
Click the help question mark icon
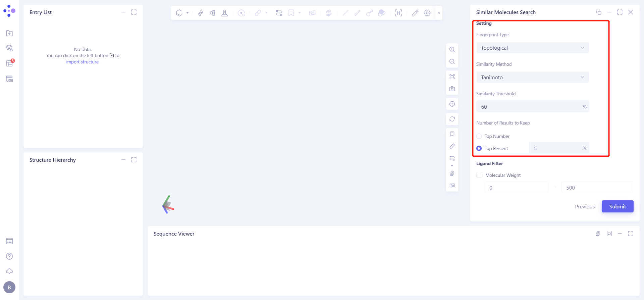point(9,256)
